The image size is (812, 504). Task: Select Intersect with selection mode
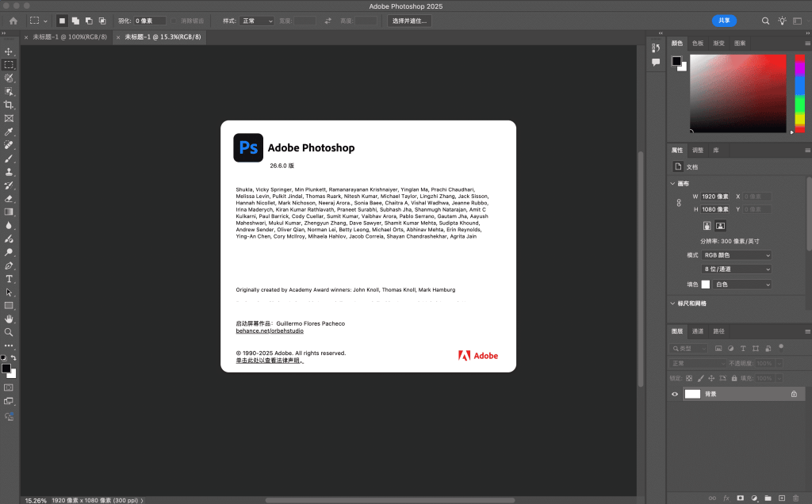click(x=102, y=21)
